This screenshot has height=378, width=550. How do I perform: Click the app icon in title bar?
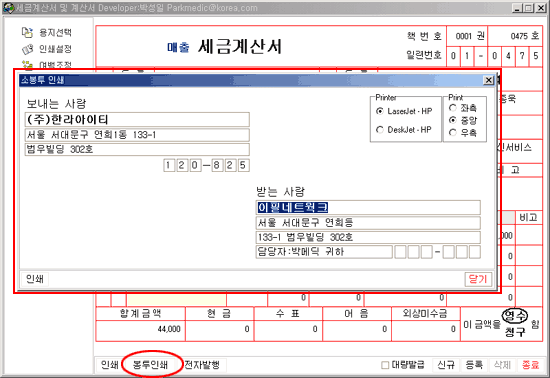point(8,8)
